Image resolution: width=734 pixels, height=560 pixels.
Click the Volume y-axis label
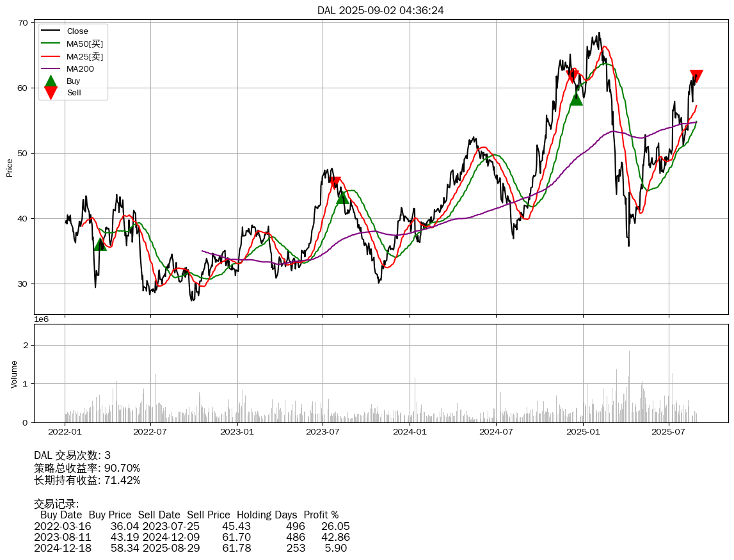pyautogui.click(x=14, y=374)
